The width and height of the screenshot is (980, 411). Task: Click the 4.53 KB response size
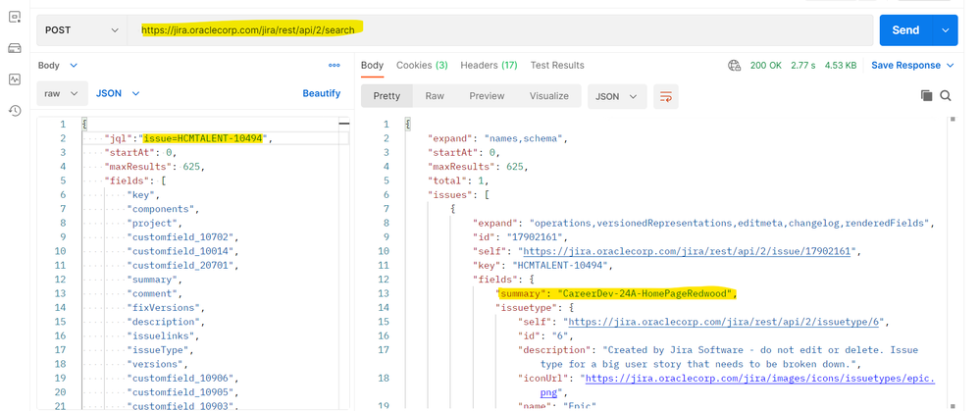(841, 65)
